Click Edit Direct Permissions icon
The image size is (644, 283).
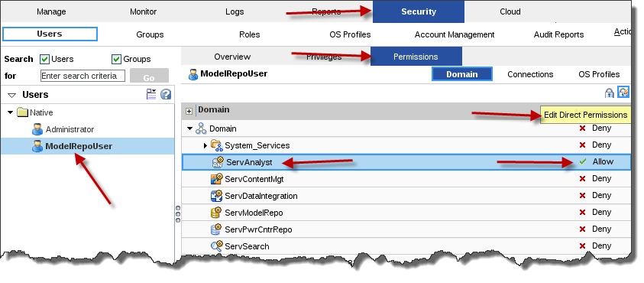(623, 92)
